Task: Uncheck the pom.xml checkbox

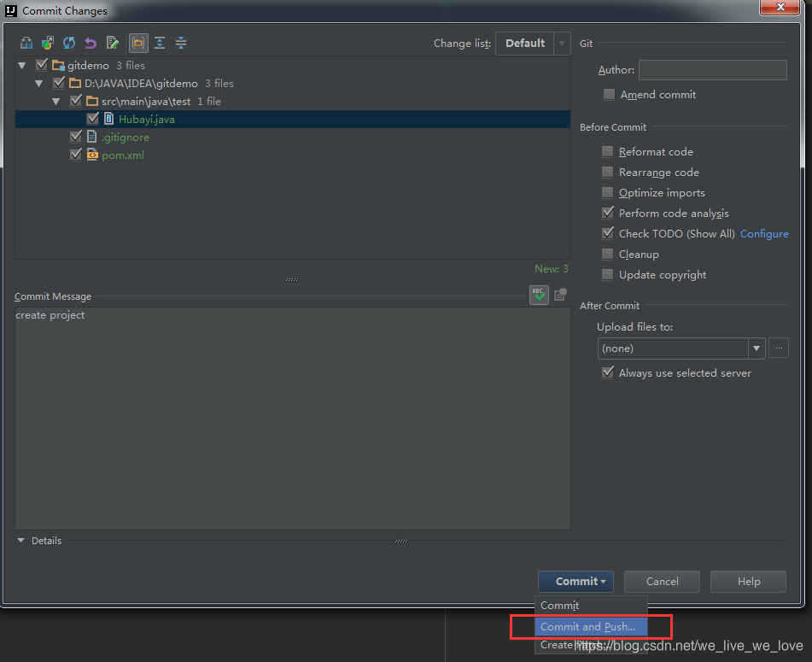Action: (76, 155)
